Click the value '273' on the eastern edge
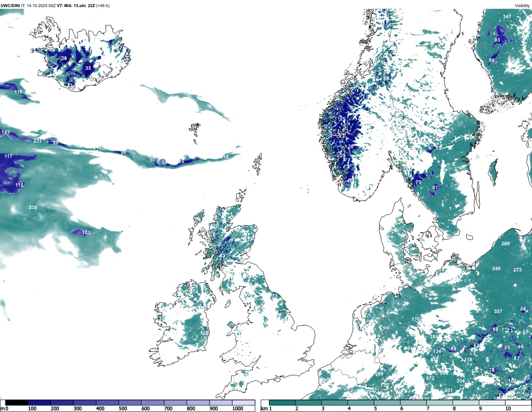This screenshot has height=412, width=532. click(x=517, y=270)
